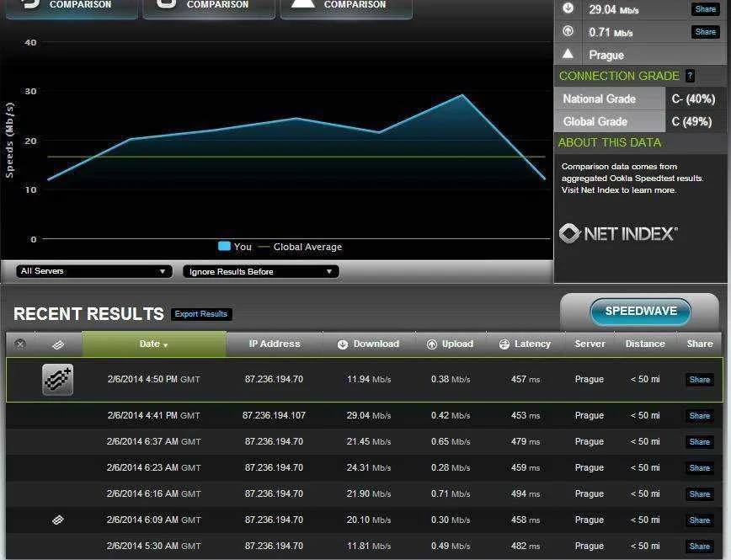Sort by Server column header
This screenshot has height=560, width=731.
point(590,344)
